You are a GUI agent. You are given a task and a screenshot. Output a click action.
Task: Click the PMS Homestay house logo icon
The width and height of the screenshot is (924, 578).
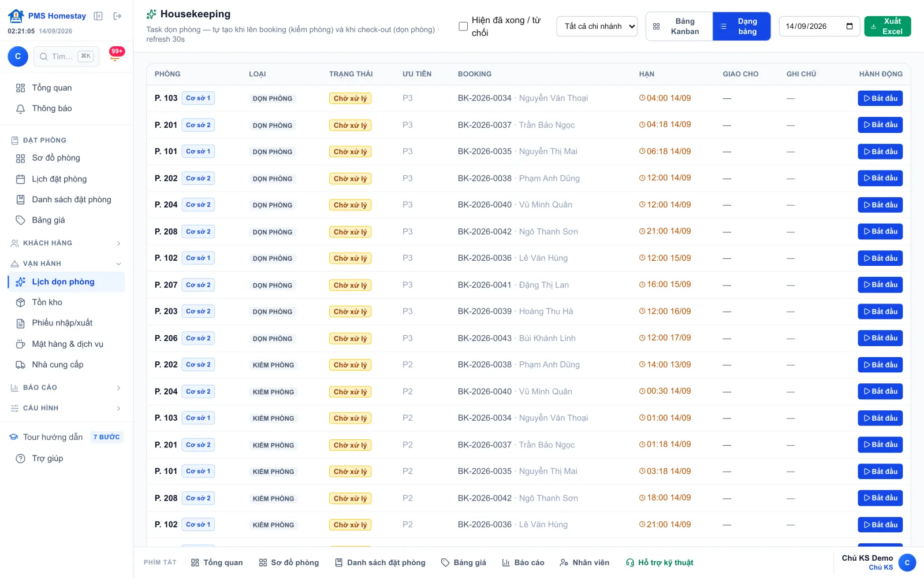click(x=16, y=16)
